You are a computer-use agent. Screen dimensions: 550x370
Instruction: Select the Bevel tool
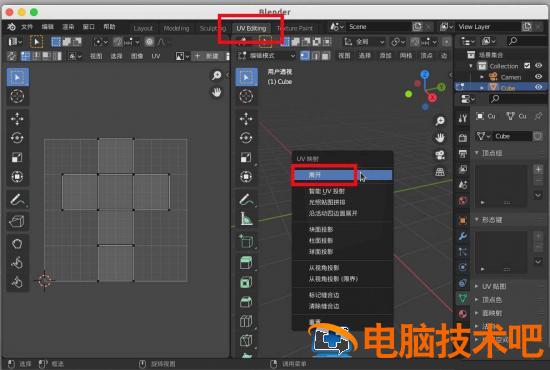pyautogui.click(x=246, y=302)
